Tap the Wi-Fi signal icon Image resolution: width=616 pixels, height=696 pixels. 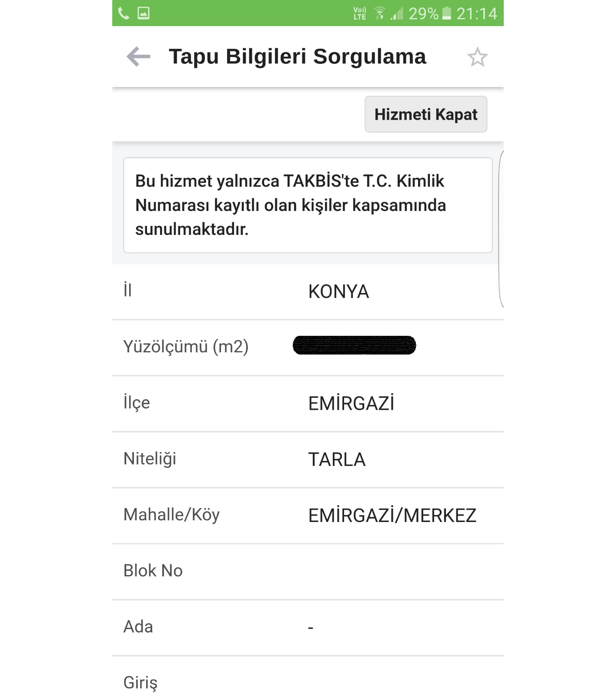point(379,13)
